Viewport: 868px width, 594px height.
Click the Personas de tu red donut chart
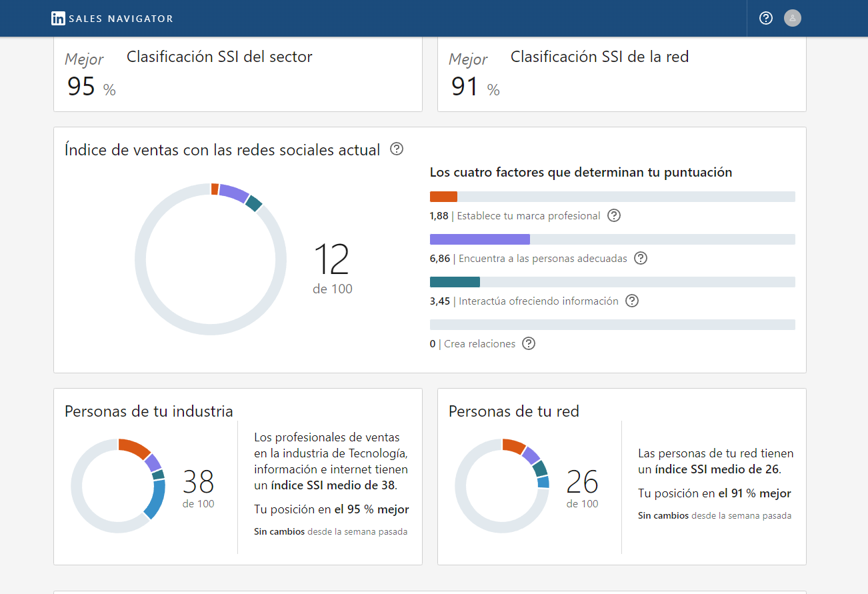(502, 485)
